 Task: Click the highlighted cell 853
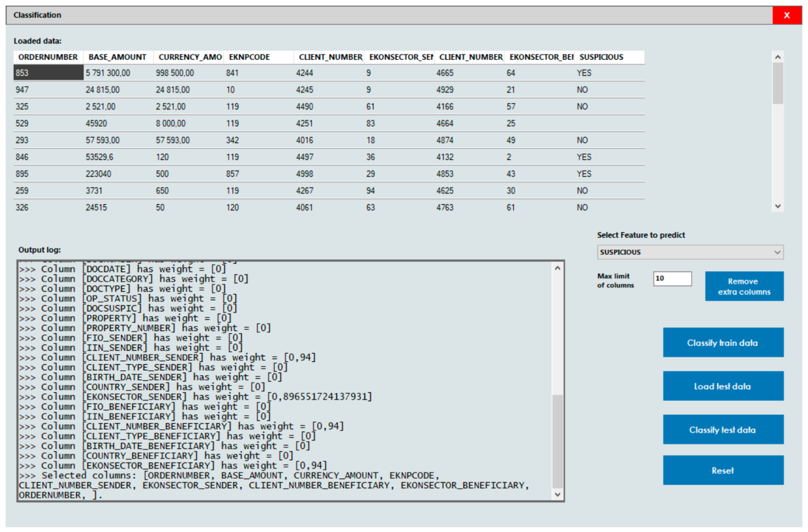[48, 73]
